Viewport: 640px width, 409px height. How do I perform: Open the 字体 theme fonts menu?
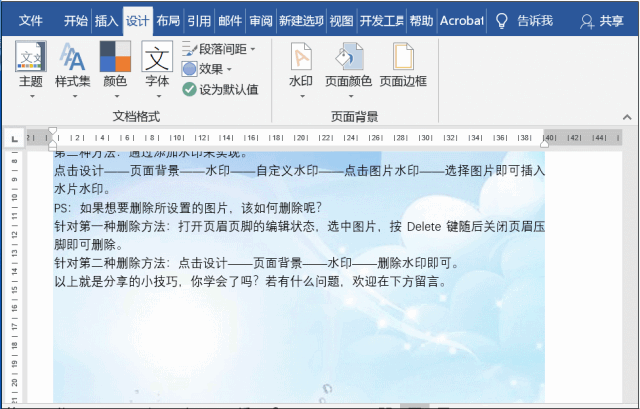tap(157, 68)
